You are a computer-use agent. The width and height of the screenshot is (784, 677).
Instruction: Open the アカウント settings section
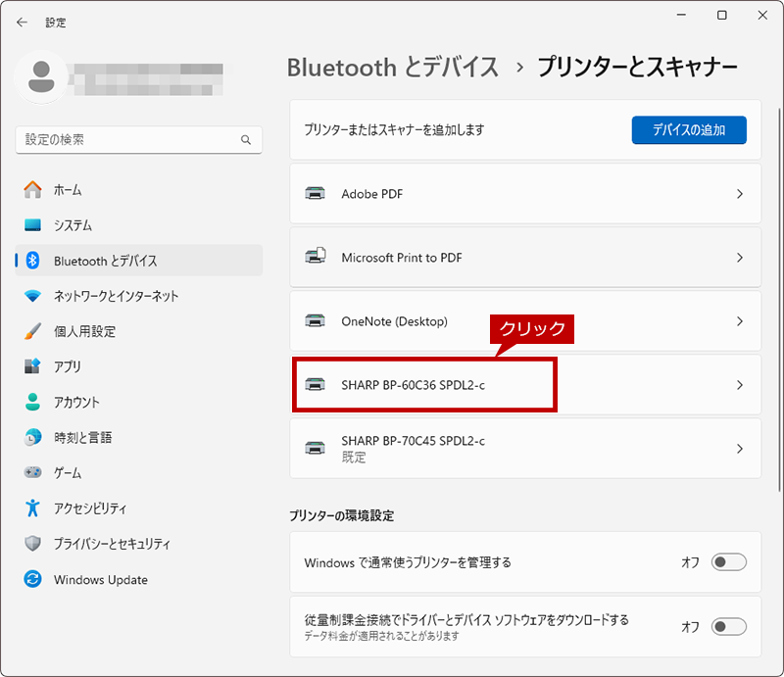76,402
